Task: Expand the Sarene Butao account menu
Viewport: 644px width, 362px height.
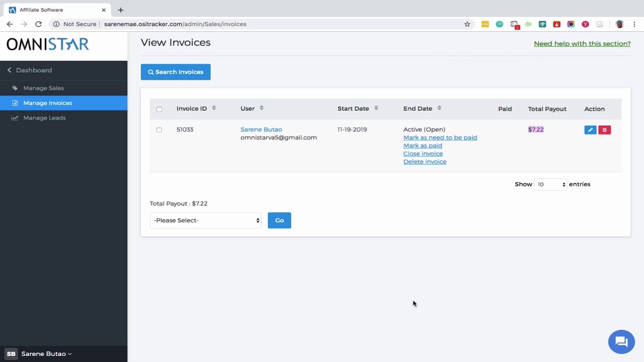Action: click(47, 354)
